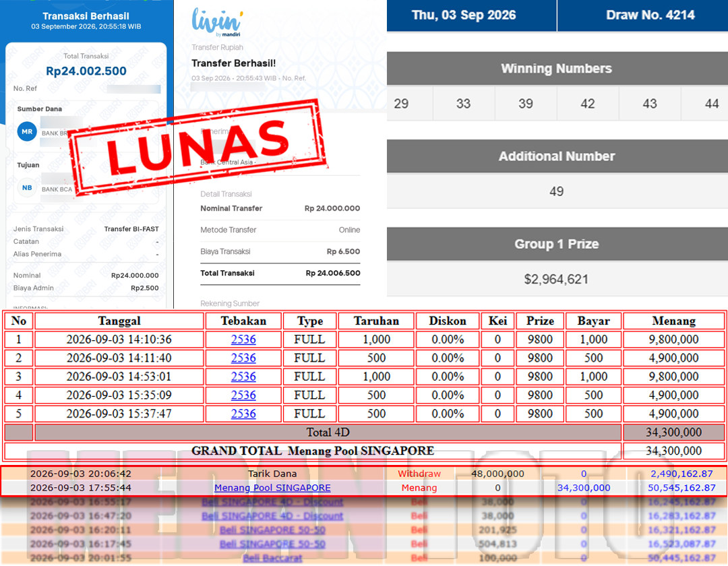Click the Draw No. 4214 header
The height and width of the screenshot is (566, 728).
pyautogui.click(x=650, y=15)
